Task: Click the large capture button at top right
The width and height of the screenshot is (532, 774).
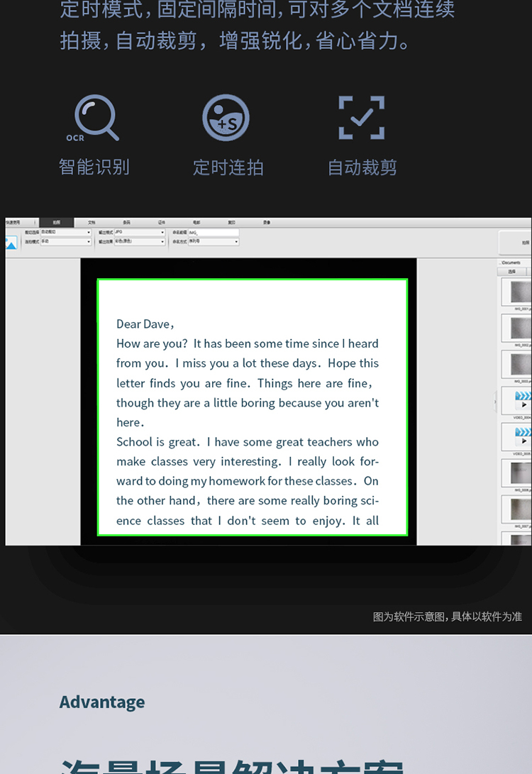Action: pos(516,243)
